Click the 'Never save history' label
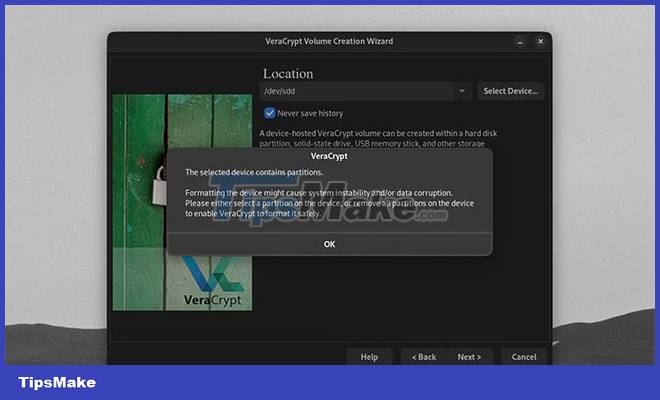This screenshot has width=660, height=400. (310, 113)
